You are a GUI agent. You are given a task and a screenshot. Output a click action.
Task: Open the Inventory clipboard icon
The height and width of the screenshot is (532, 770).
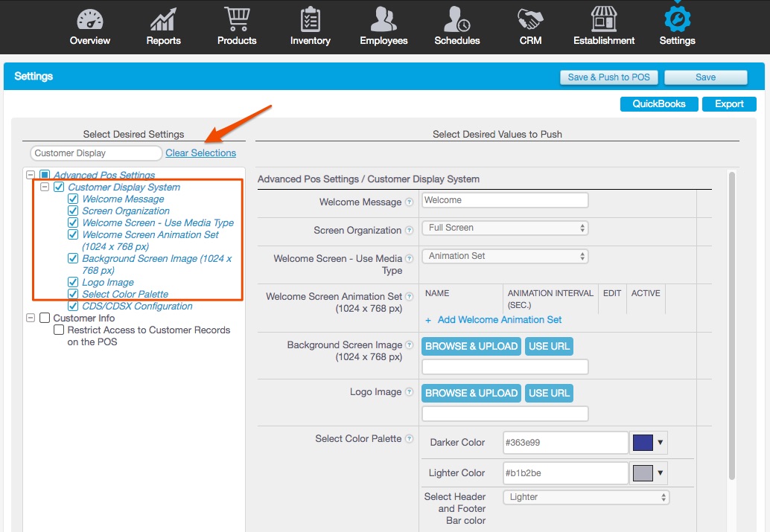tap(310, 20)
